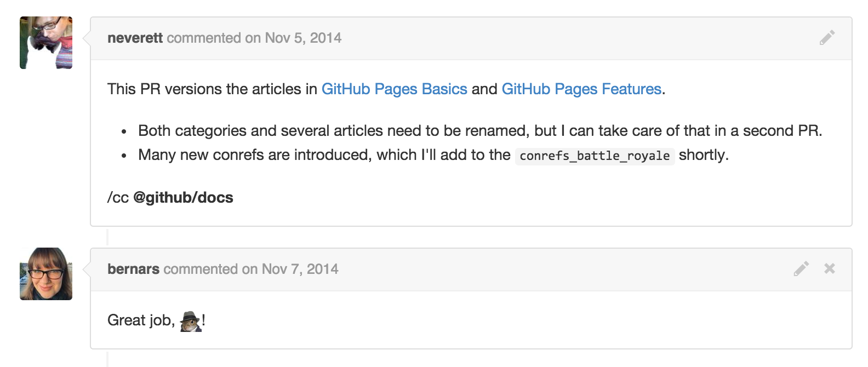
Task: Click the Nov 5, 2014 timestamp
Action: pos(303,38)
